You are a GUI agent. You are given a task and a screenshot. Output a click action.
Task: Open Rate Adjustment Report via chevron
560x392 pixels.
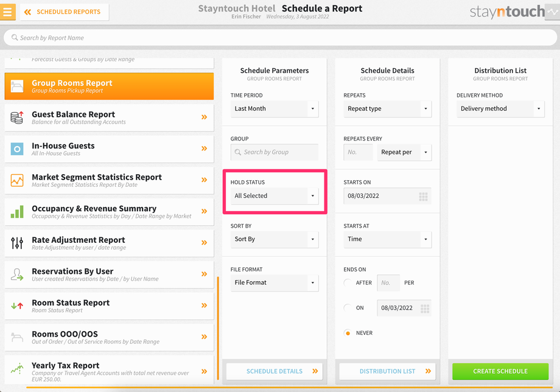204,243
